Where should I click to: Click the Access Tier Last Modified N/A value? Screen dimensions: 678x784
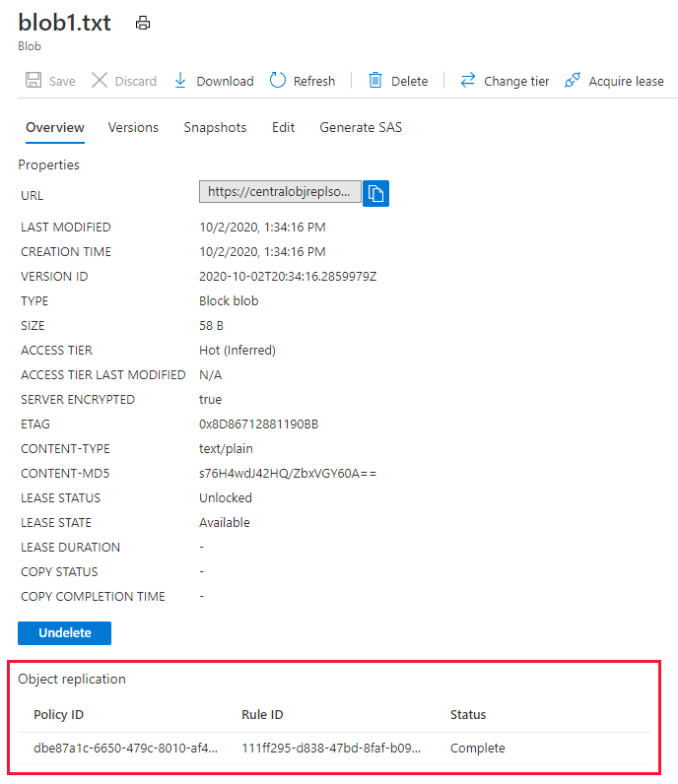(x=210, y=375)
